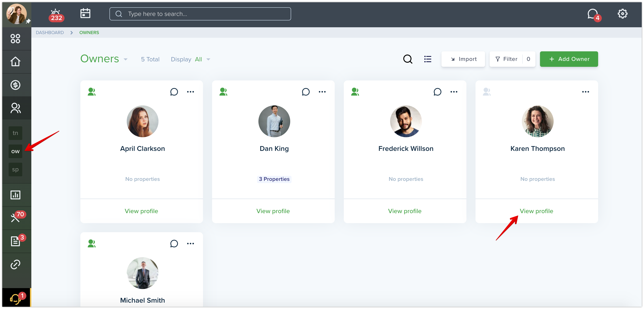Click Dan King's portal status icon
644x309 pixels.
223,92
